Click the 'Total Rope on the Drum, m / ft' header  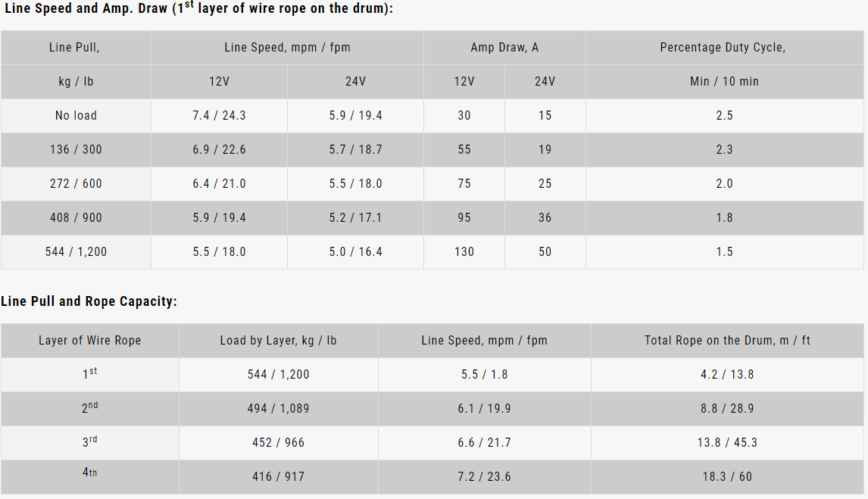[727, 340]
